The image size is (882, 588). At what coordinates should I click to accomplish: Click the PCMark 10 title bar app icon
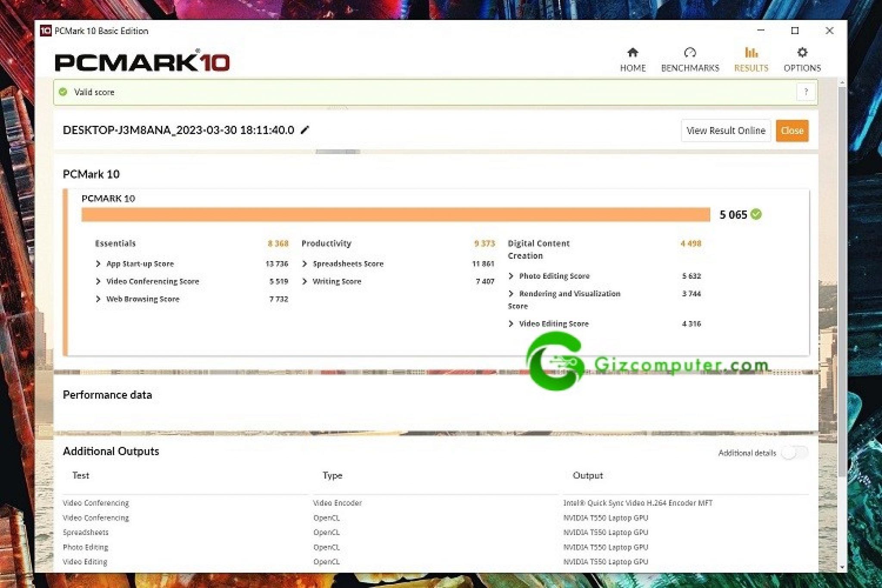coord(45,31)
